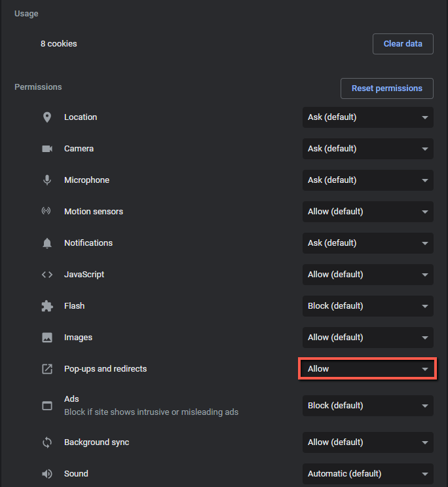
Task: Click the 'Pop-ups and redirects' label
Action: pyautogui.click(x=105, y=368)
